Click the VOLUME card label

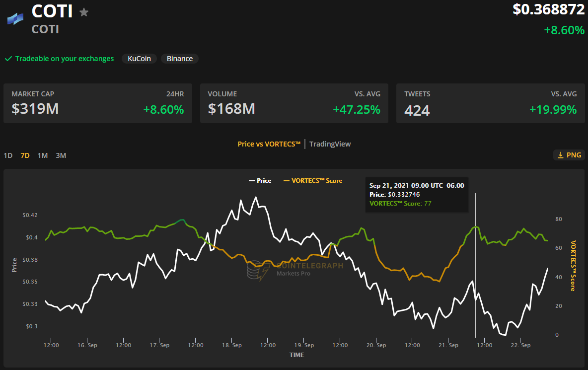[222, 94]
